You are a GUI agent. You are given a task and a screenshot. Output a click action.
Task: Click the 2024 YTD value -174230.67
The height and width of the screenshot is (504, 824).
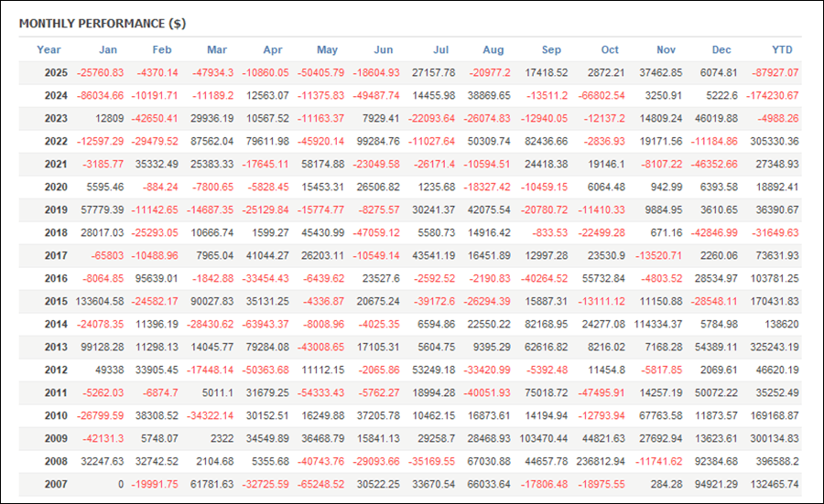click(x=767, y=95)
